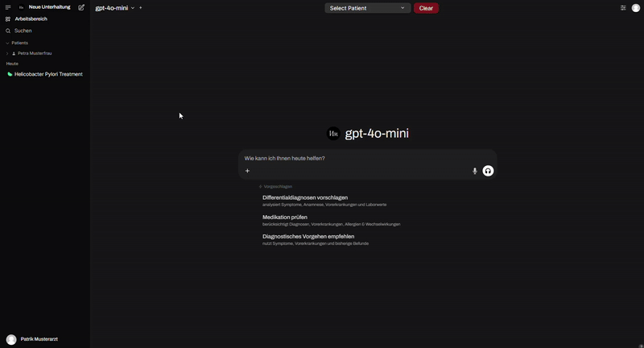Select Diagnostisches Vorgehen empfehlen suggestion
The width and height of the screenshot is (644, 348).
click(316, 239)
